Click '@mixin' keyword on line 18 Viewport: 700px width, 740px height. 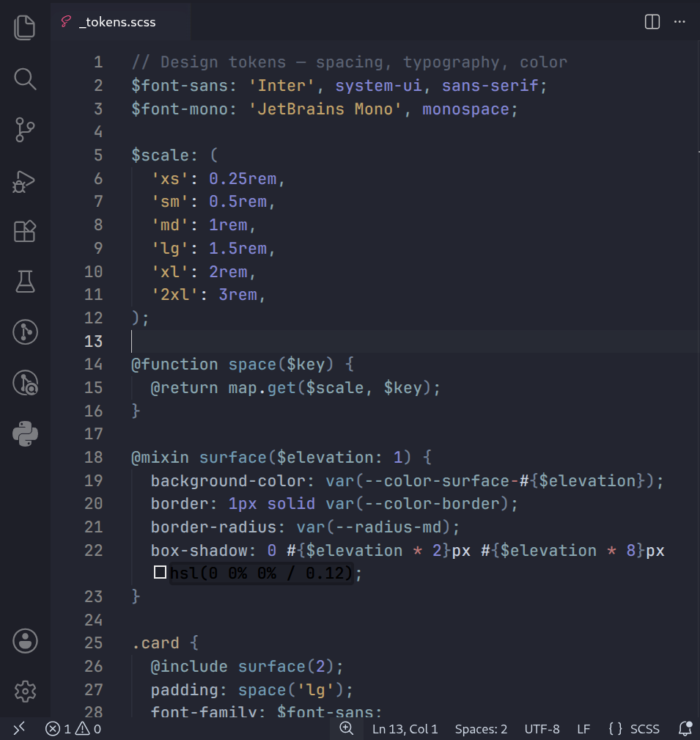point(160,458)
